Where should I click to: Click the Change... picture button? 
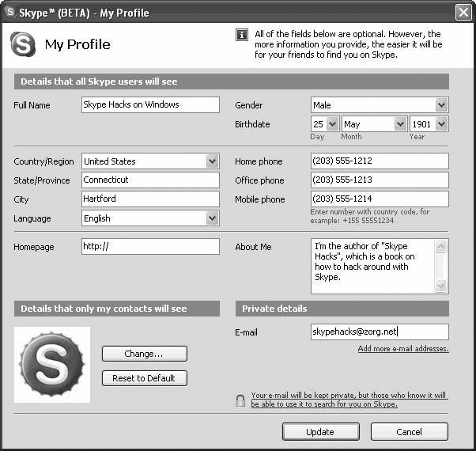[145, 354]
